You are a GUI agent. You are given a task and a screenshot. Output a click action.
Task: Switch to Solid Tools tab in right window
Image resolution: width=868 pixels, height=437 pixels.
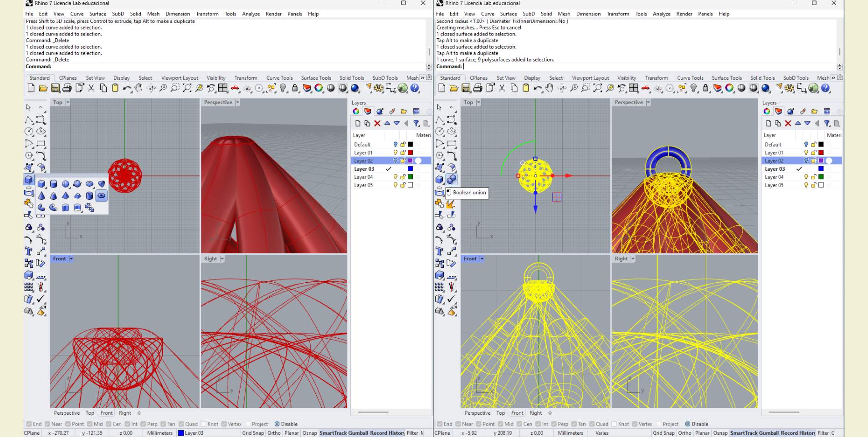[762, 78]
